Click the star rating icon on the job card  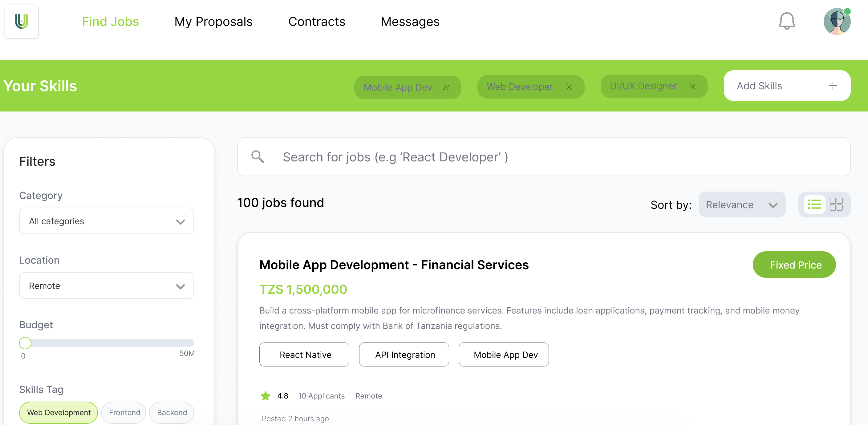[265, 396]
